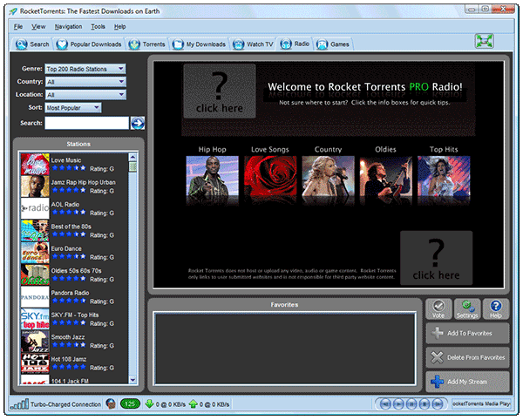Image resolution: width=523 pixels, height=420 pixels.
Task: Click the Love Music station thumbnail
Action: coord(34,163)
